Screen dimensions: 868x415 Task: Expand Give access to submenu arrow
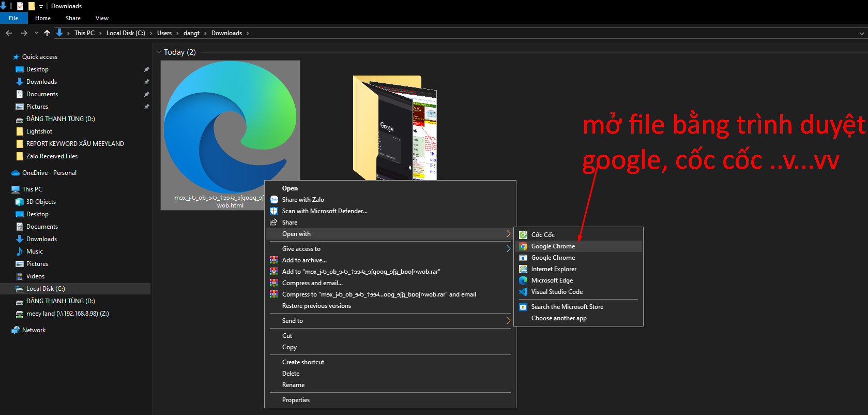(x=508, y=249)
